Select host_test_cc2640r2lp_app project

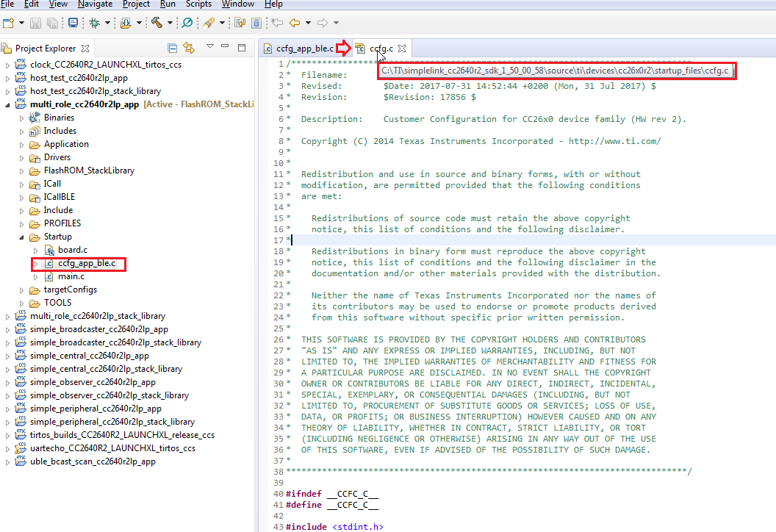click(x=79, y=78)
